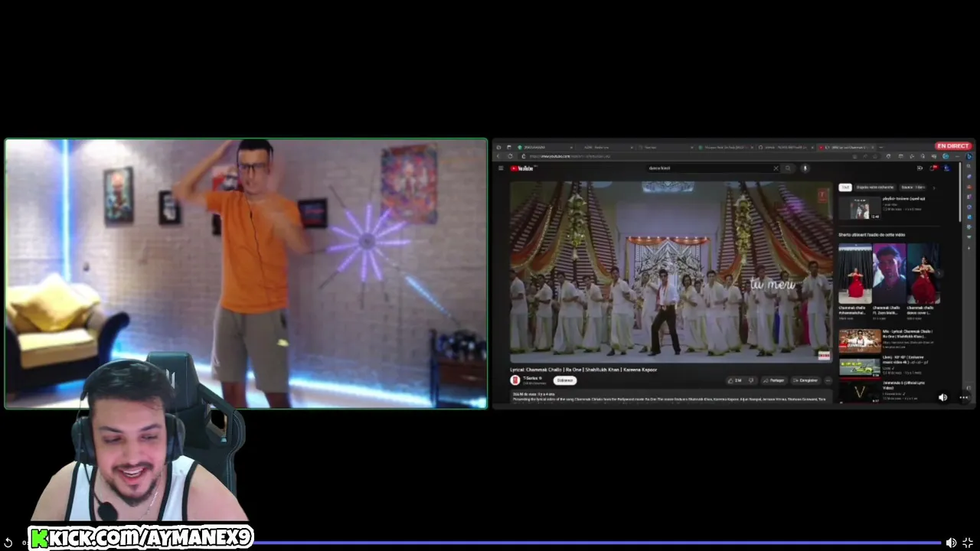Click the YouTube search magnifier button
This screenshot has width=980, height=551.
click(x=788, y=168)
